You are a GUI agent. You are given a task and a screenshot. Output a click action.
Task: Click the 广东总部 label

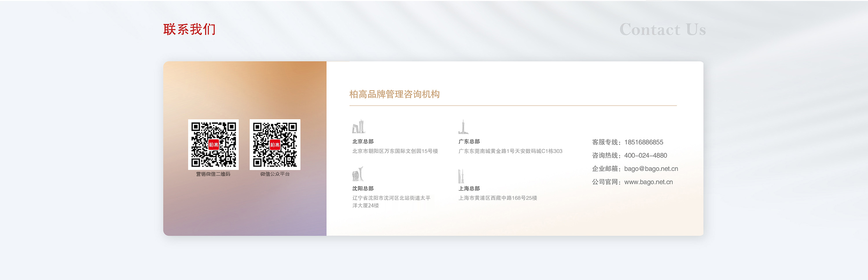click(x=469, y=141)
